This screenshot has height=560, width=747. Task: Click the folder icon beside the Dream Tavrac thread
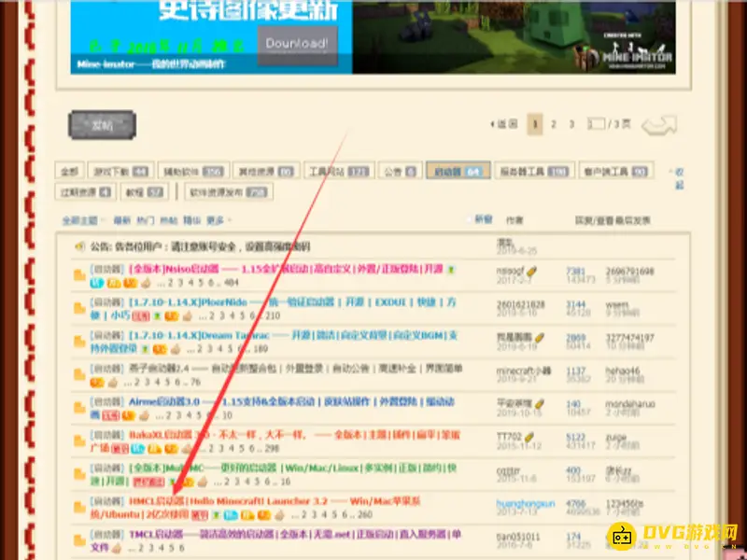pos(80,341)
